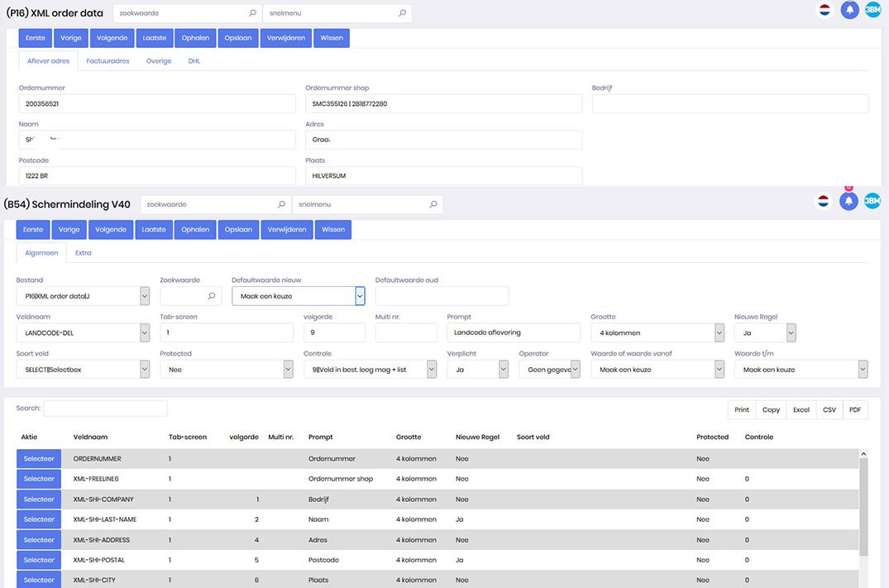The height and width of the screenshot is (588, 889).
Task: Click Selecteer for the XML-SHI-COMPANY row
Action: [39, 500]
